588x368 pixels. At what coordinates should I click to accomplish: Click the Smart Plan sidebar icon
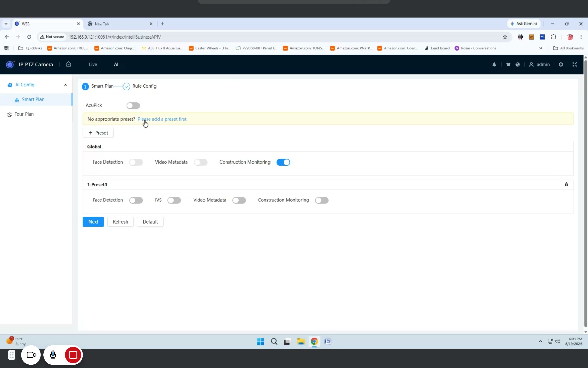pyautogui.click(x=17, y=100)
